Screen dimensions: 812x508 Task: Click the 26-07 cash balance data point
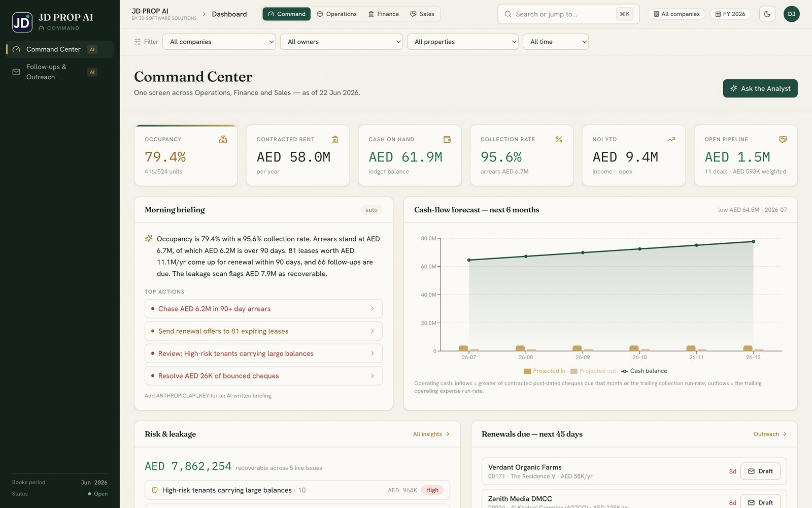tap(469, 260)
